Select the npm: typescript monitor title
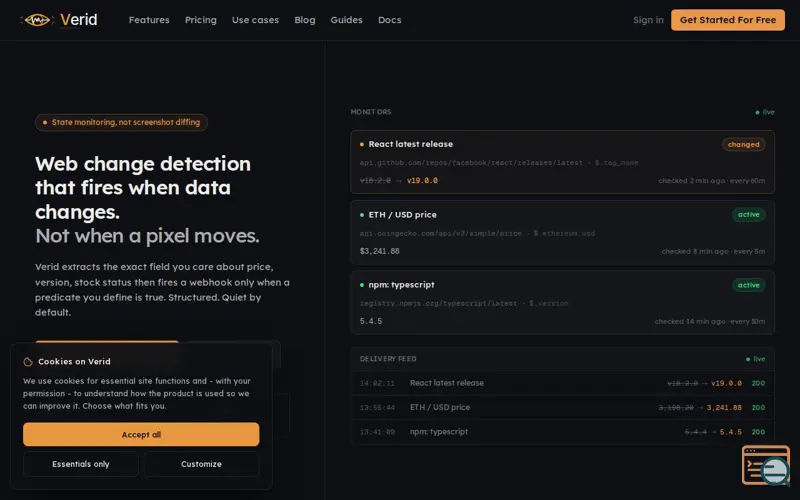This screenshot has width=800, height=500. (x=402, y=285)
